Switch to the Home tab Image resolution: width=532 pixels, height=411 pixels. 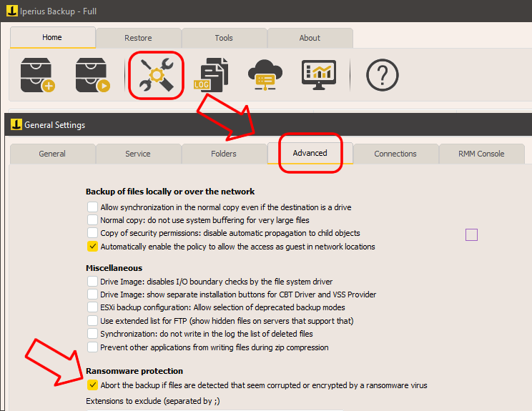(x=53, y=37)
